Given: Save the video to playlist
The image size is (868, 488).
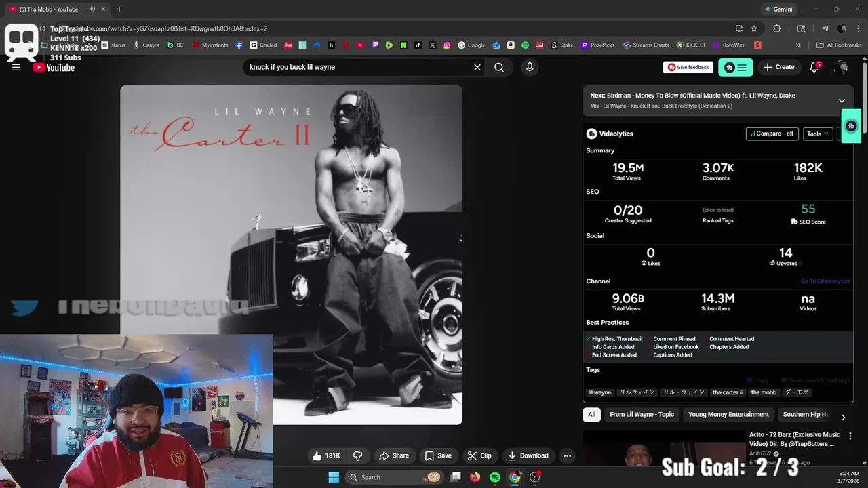Looking at the screenshot, I should [438, 455].
